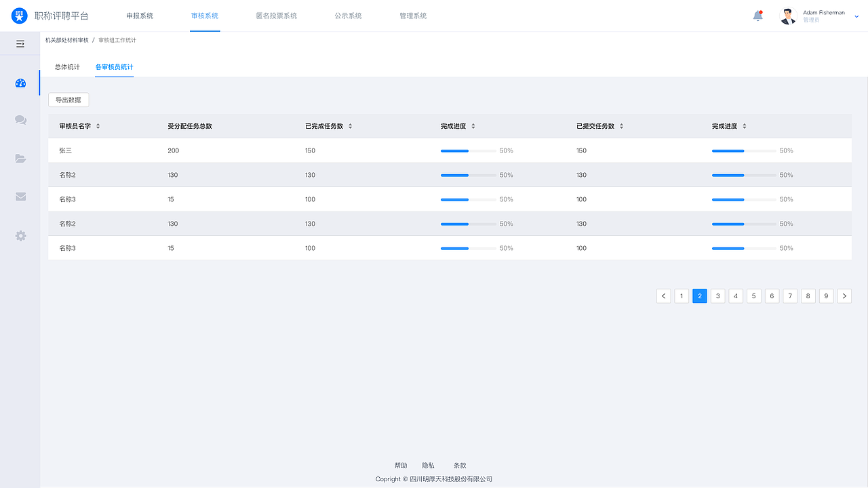Viewport: 868px width, 488px height.
Task: Open the 申报系统 menu
Action: click(140, 16)
